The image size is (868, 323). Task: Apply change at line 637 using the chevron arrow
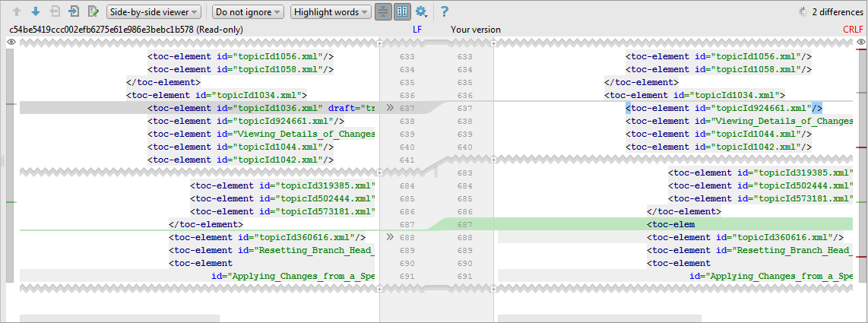click(389, 108)
